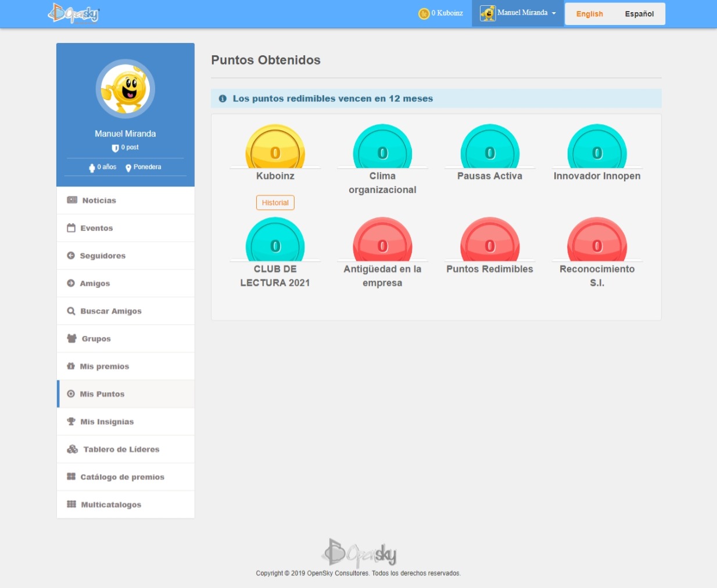The height and width of the screenshot is (588, 717).
Task: Click the Antigüedad en la empresa red badge
Action: click(382, 239)
